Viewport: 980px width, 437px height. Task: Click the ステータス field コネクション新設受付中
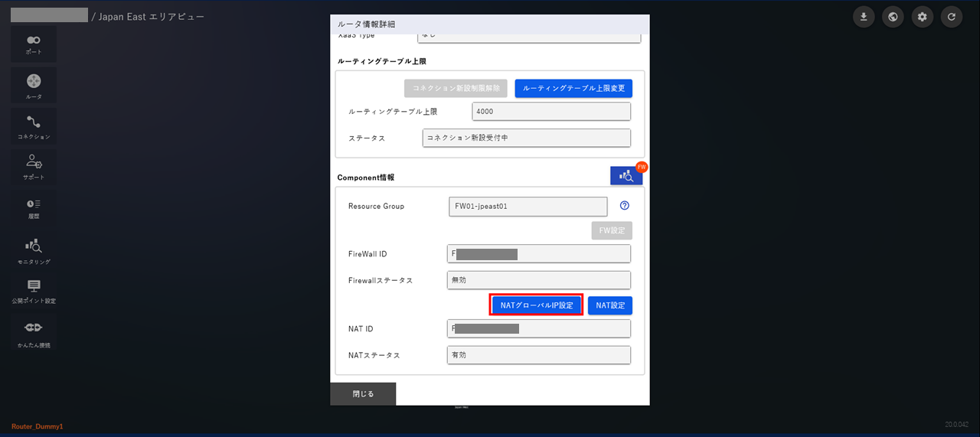527,138
